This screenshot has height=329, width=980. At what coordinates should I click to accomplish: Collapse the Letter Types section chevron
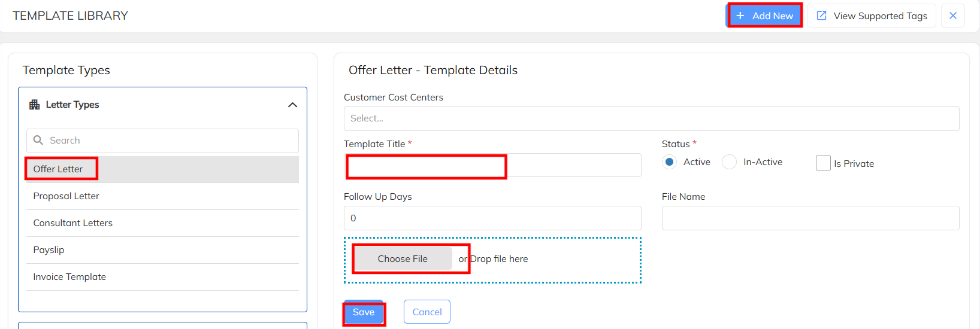pyautogui.click(x=292, y=105)
